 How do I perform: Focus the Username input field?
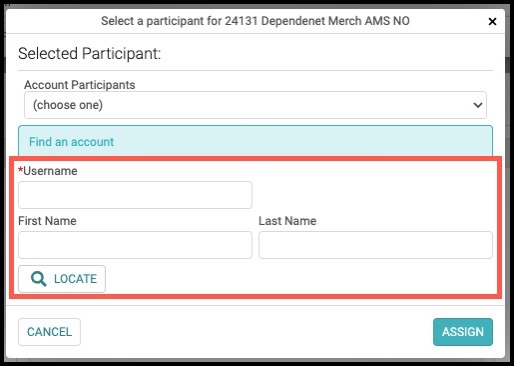pyautogui.click(x=135, y=195)
